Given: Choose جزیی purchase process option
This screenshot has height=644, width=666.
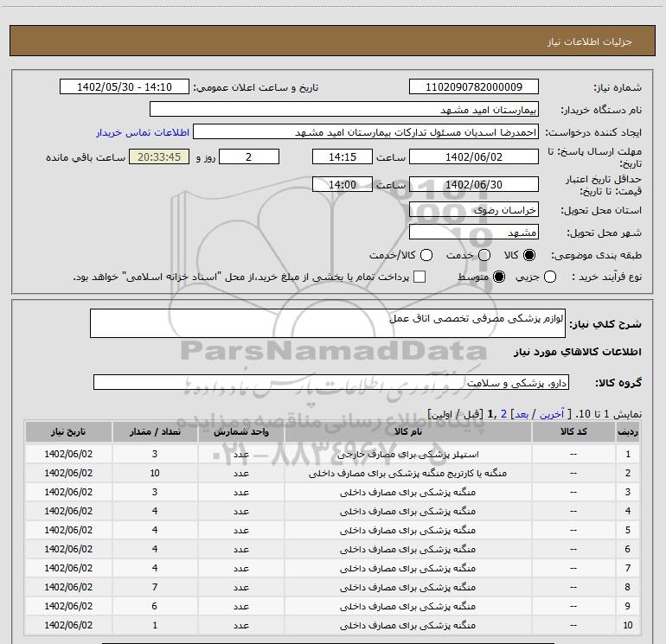Looking at the screenshot, I should (x=550, y=277).
